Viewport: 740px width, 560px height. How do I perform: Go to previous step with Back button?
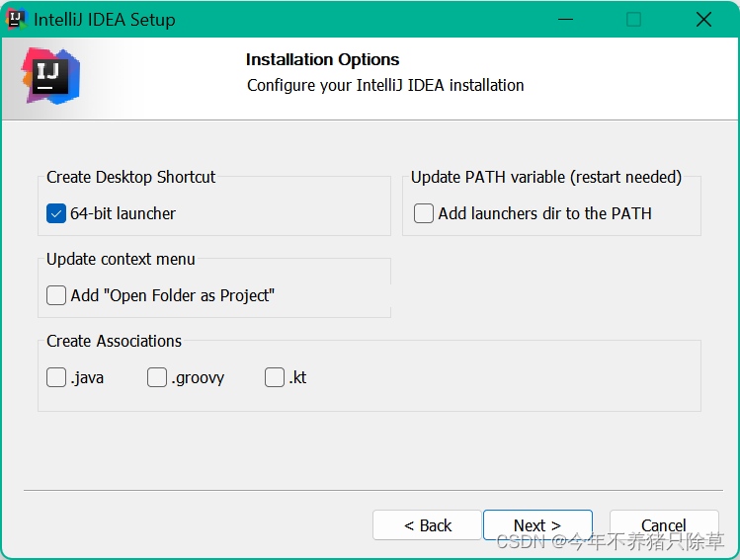427,525
